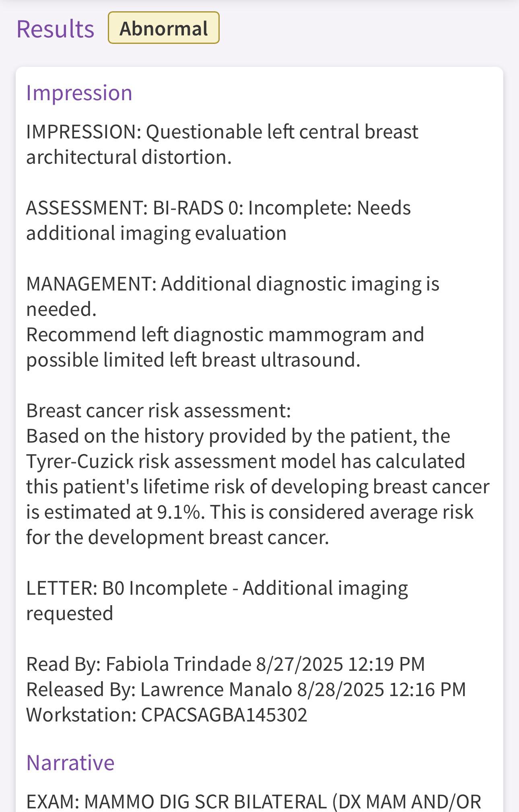Image resolution: width=519 pixels, height=812 pixels.
Task: Select the MANAGEMENT additional imaging text
Action: [x=233, y=297]
